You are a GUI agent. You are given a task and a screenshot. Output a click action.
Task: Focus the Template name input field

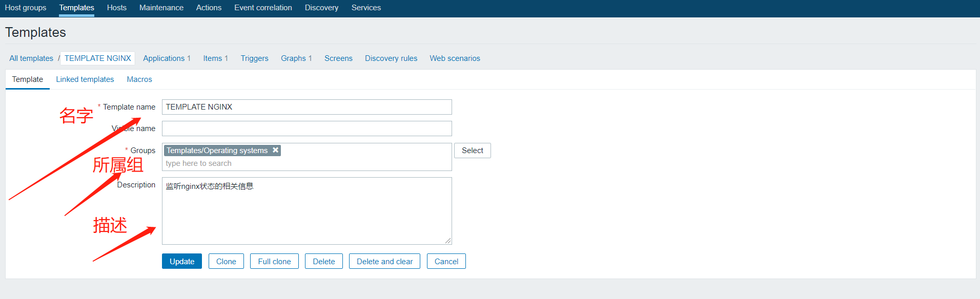pos(307,107)
